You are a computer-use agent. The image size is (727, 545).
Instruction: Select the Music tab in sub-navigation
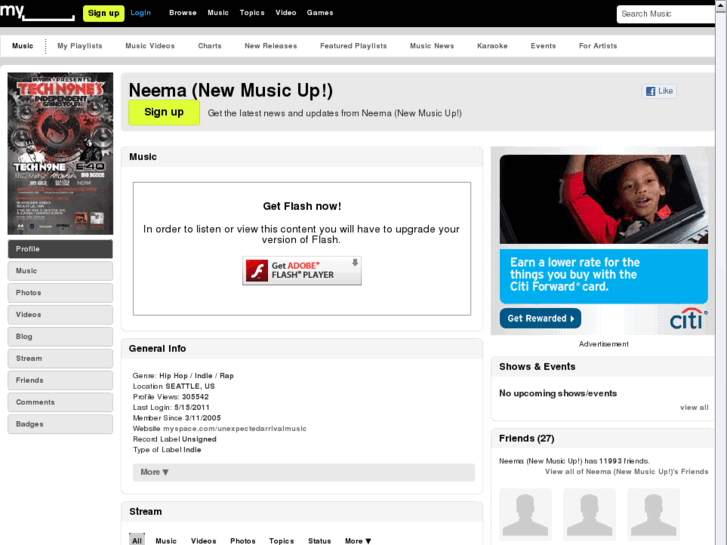coord(23,46)
